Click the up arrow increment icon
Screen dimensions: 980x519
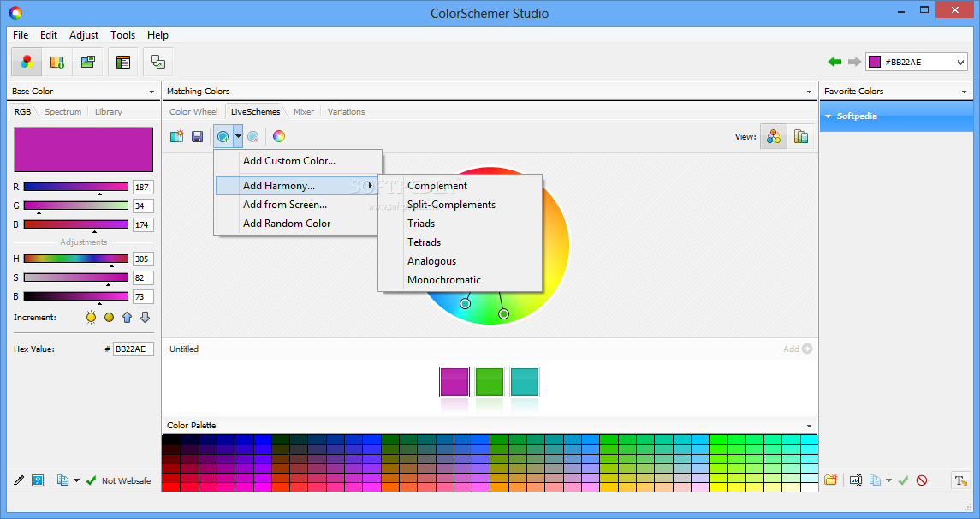(x=127, y=317)
